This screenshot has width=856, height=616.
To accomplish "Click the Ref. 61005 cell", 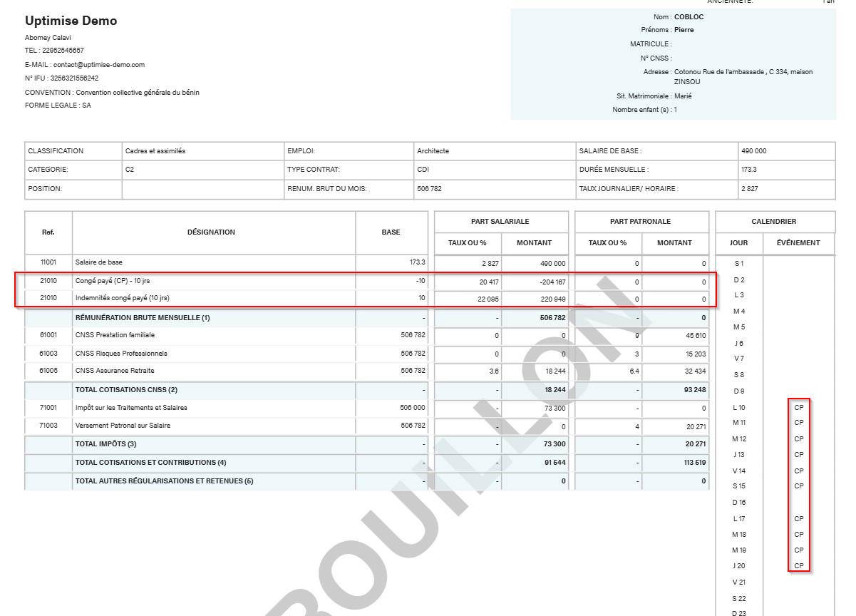I will coord(48,371).
